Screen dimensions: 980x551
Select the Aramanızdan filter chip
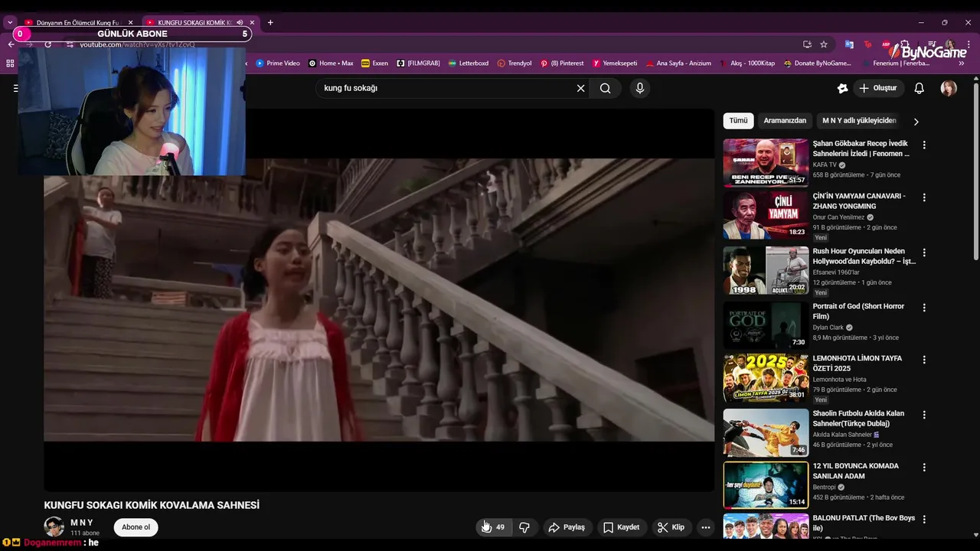pos(785,121)
